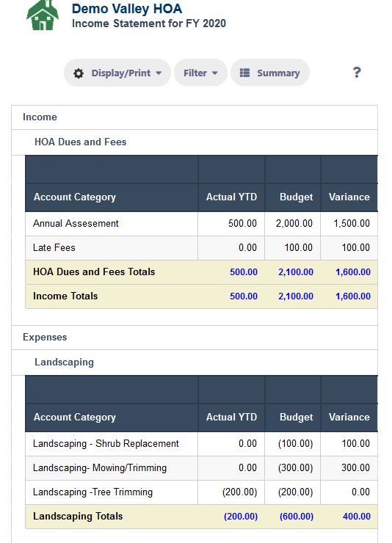Click the Landscaping Totals 400.00 variance
This screenshot has height=543, width=392.
click(x=356, y=517)
